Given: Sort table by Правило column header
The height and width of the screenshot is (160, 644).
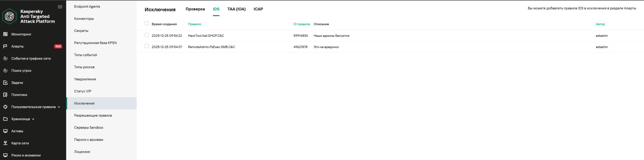Looking at the screenshot, I should (x=194, y=24).
